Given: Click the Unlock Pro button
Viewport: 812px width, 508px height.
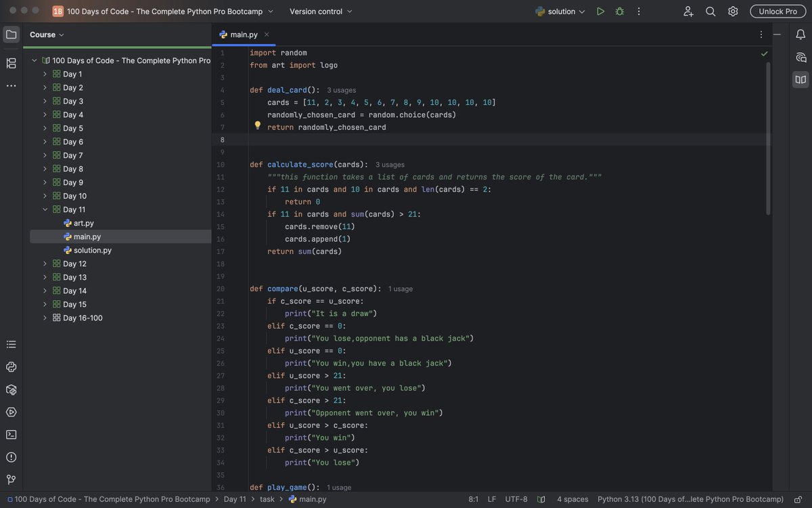Looking at the screenshot, I should (x=777, y=12).
